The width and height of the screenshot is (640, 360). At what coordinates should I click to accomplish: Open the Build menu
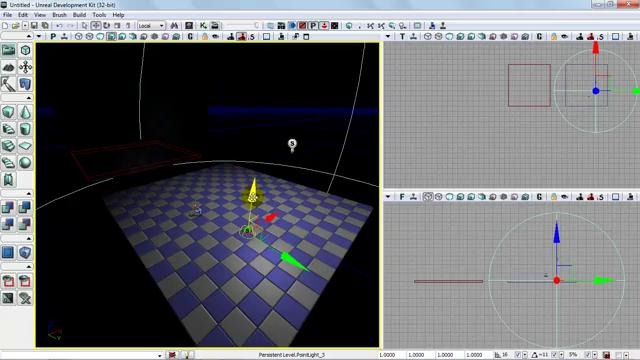pyautogui.click(x=79, y=15)
